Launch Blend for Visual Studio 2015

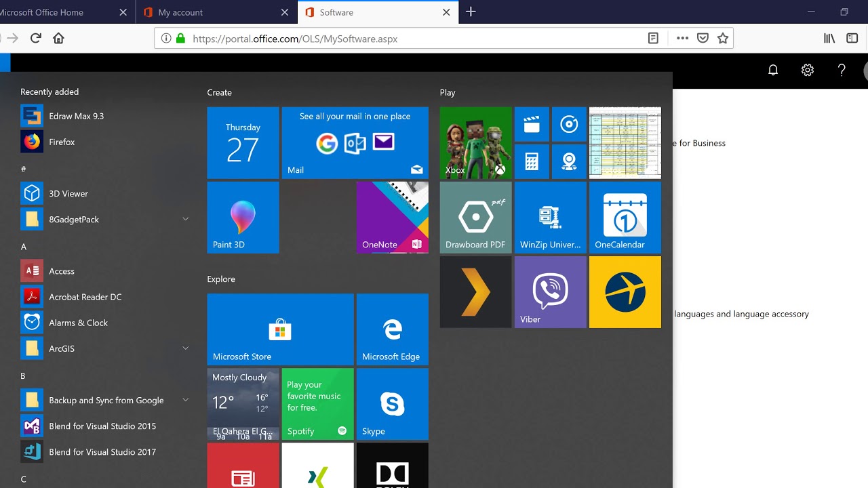(x=105, y=426)
